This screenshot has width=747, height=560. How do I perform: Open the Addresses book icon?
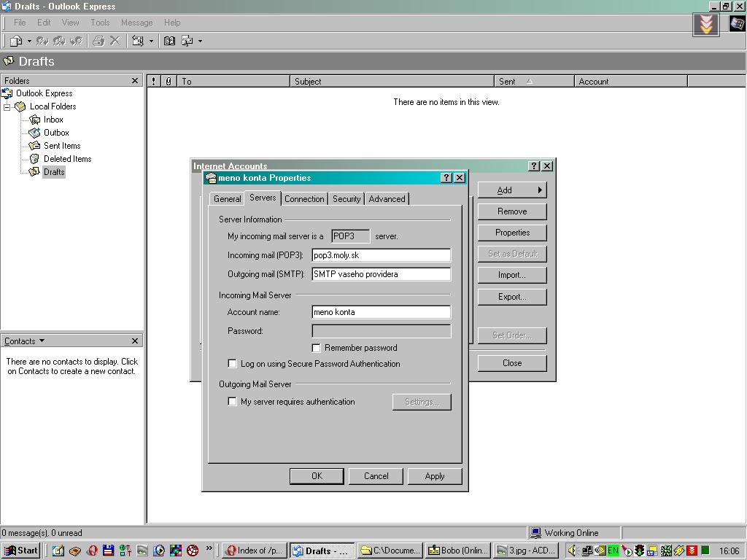(x=169, y=42)
